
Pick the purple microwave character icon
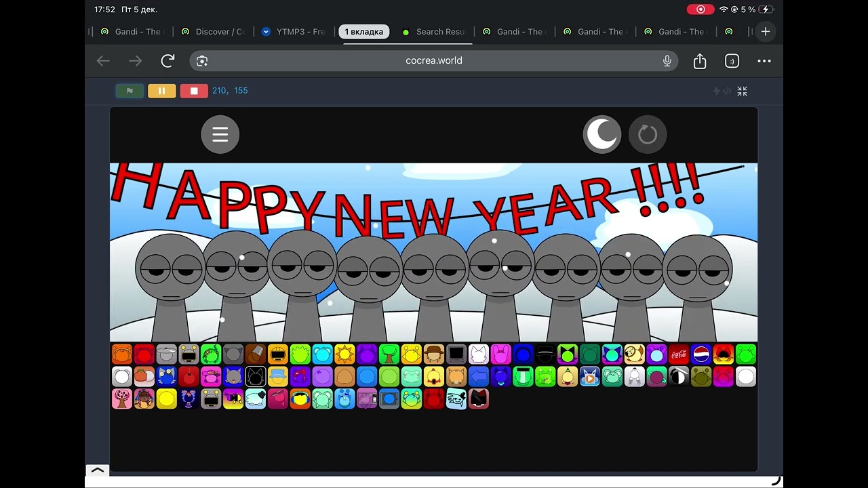[x=367, y=399]
